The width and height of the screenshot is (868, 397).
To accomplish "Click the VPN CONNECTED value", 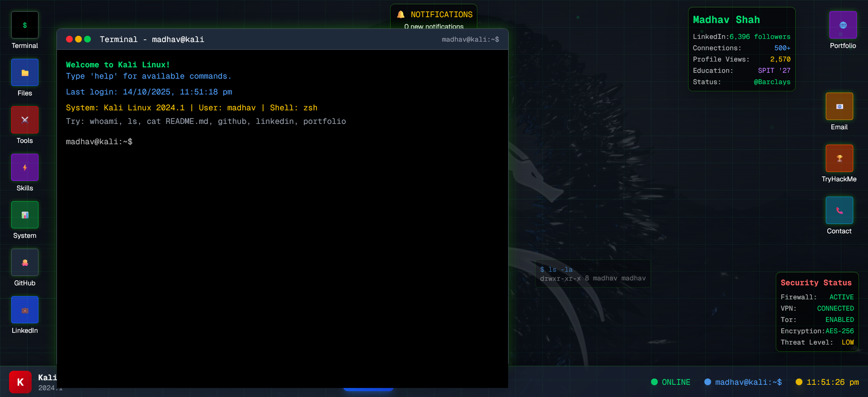I will coord(835,308).
